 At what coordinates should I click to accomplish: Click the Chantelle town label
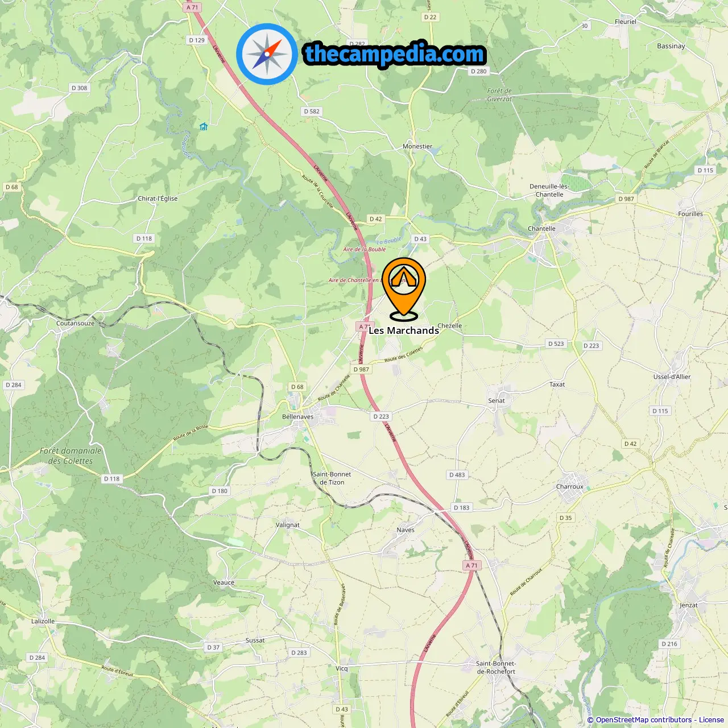[541, 229]
